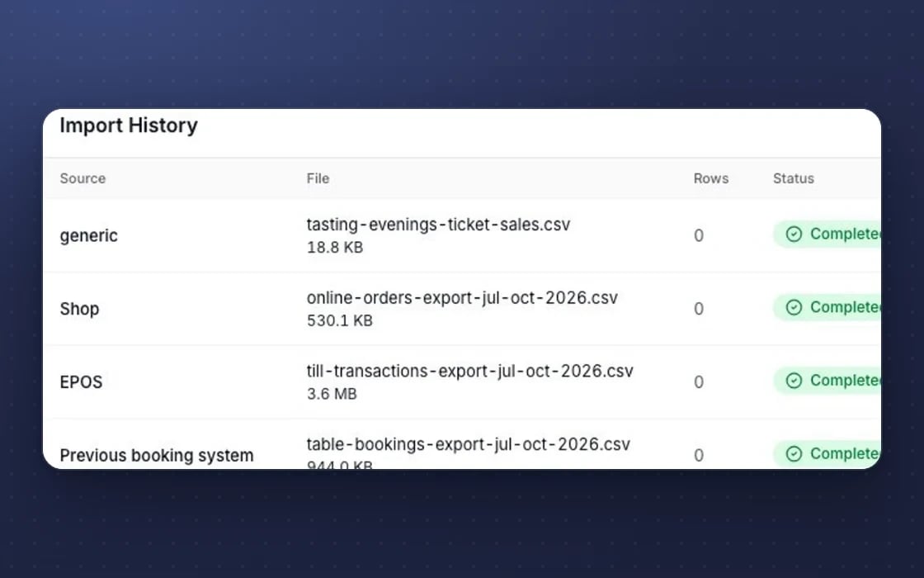
Task: Click check icon for Previous booking system row
Action: click(x=794, y=453)
